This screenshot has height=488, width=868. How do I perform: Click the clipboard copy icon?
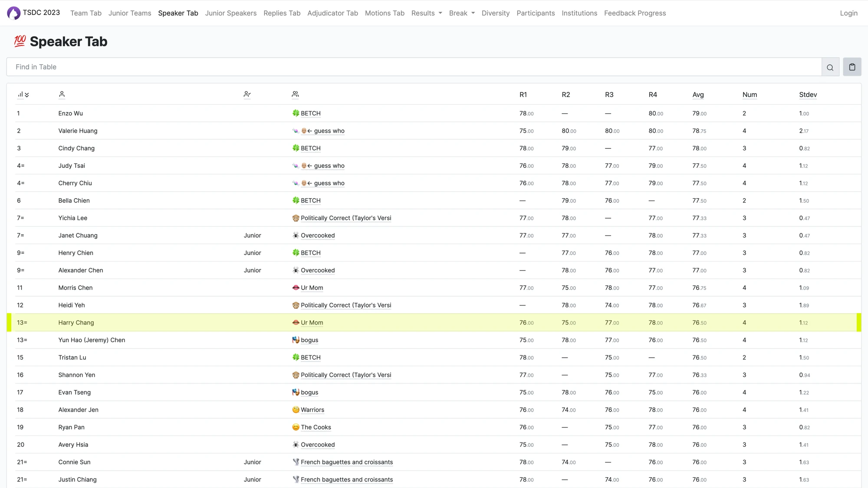point(852,67)
